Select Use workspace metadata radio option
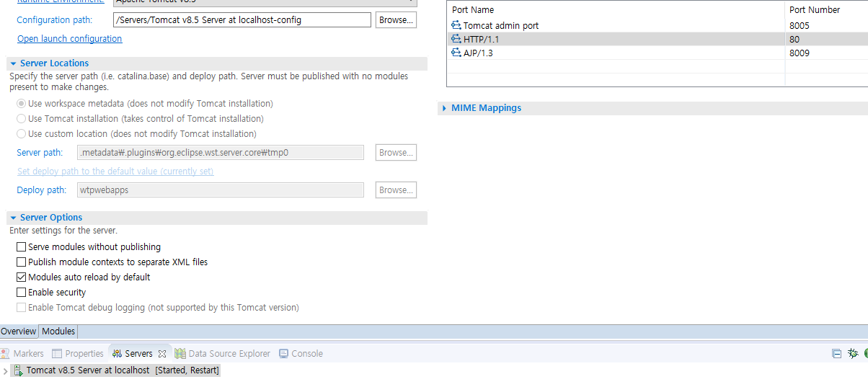The height and width of the screenshot is (387, 868). pos(22,104)
